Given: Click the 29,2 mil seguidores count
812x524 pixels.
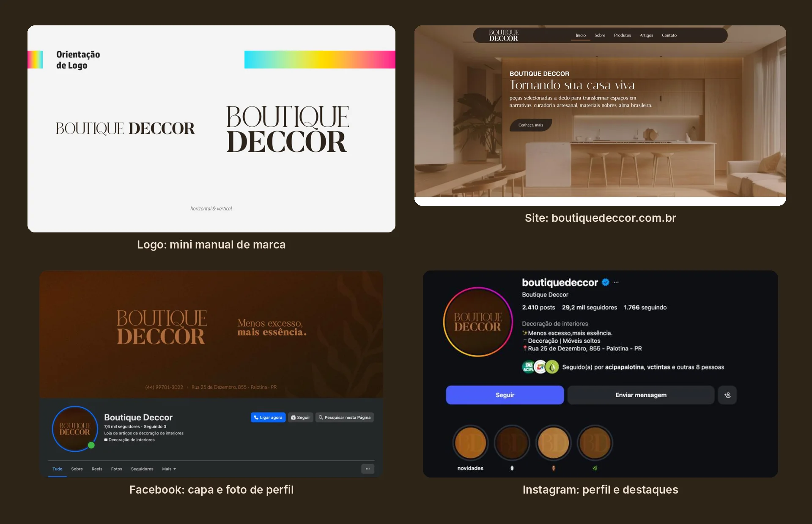Looking at the screenshot, I should pos(590,307).
